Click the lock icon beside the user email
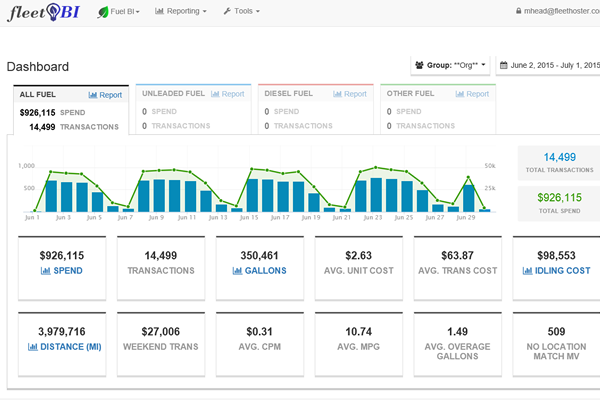This screenshot has height=400, width=600. [x=518, y=11]
